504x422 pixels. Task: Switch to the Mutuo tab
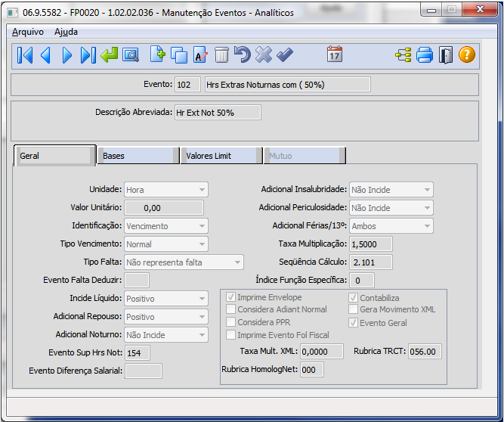[305, 156]
